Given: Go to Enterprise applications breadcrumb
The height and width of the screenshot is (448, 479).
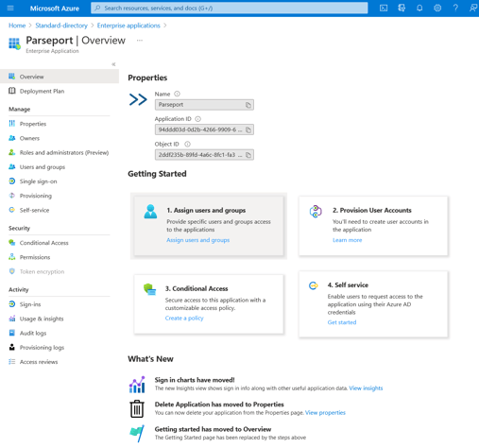Looking at the screenshot, I should click(x=128, y=26).
